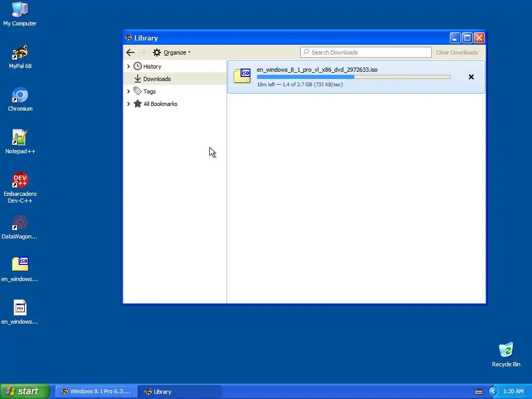This screenshot has width=532, height=399.
Task: Select Downloads in the sidebar
Action: coord(175,79)
